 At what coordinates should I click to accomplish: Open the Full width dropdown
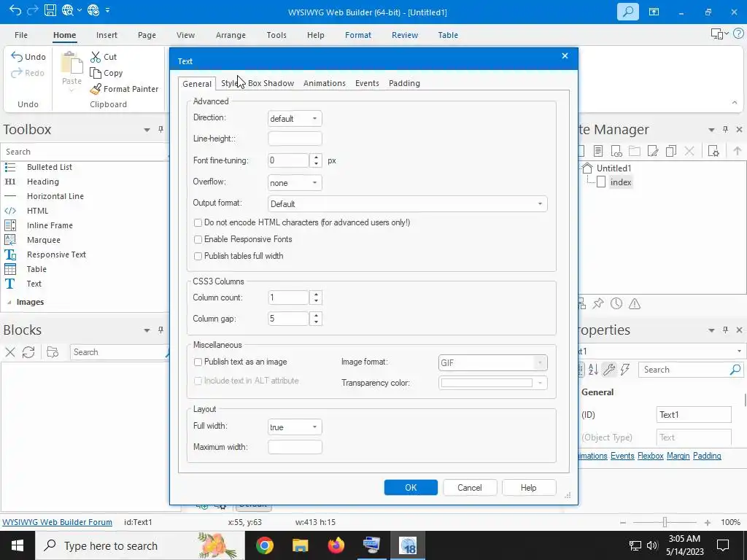[x=295, y=427]
